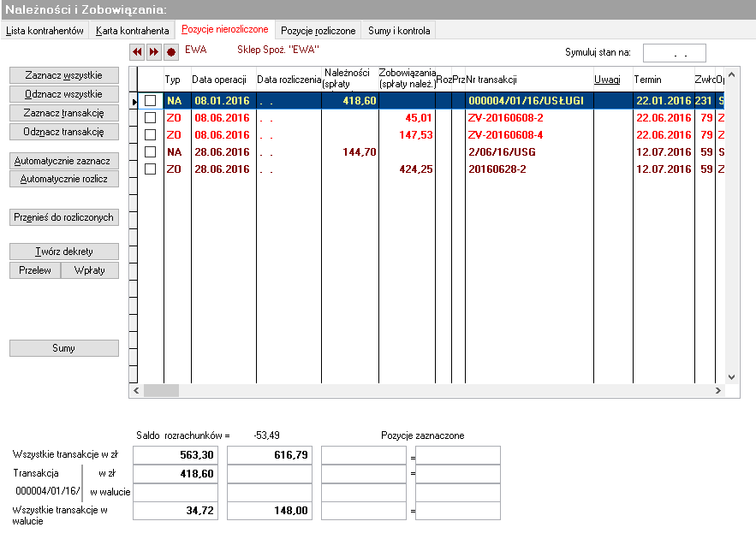Image resolution: width=756 pixels, height=539 pixels.
Task: Tick checkbox for transaction 000004/01/16/USŁUGI
Action: 151,101
